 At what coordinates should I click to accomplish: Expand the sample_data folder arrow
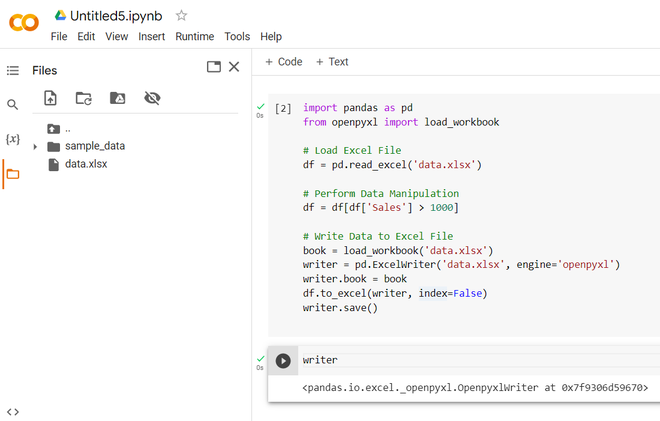36,147
